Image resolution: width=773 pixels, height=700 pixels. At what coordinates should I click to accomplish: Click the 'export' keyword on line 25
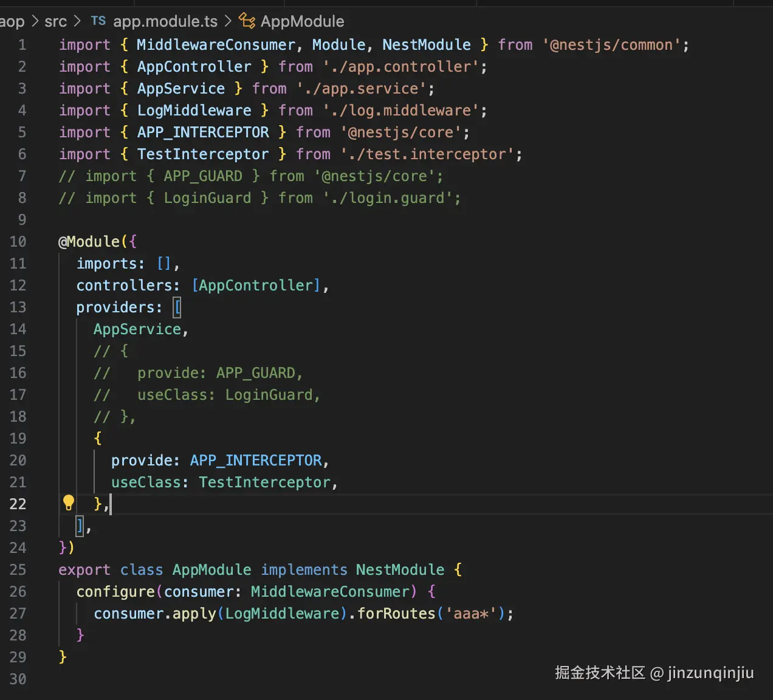pos(84,569)
